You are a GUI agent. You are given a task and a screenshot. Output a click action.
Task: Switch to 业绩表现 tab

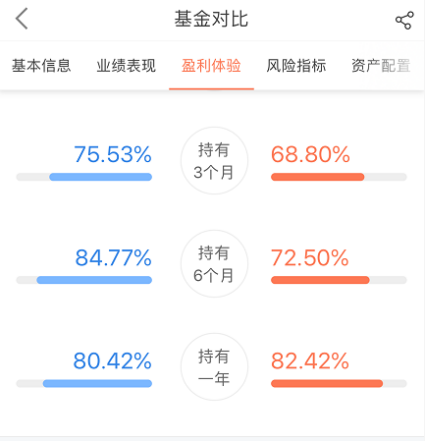point(126,66)
